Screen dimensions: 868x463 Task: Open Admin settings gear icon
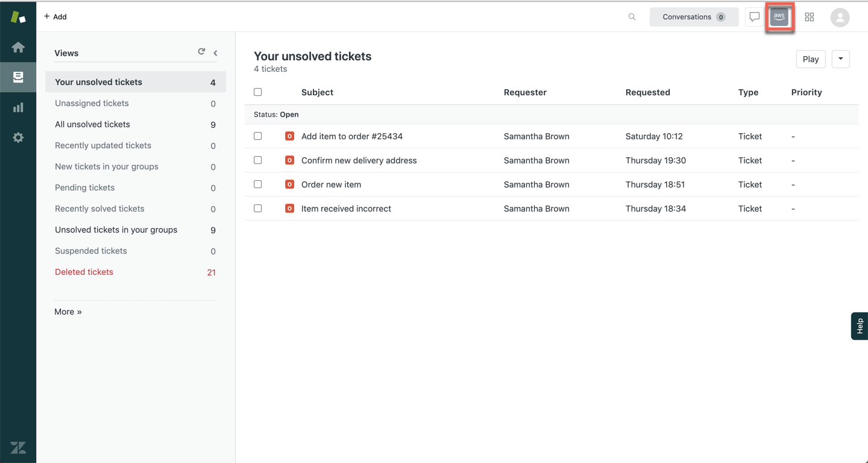click(18, 137)
